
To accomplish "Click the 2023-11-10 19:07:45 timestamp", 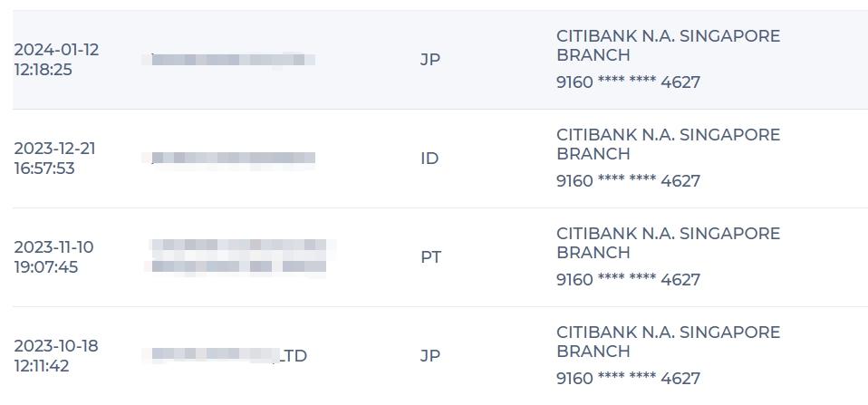I will (x=53, y=257).
